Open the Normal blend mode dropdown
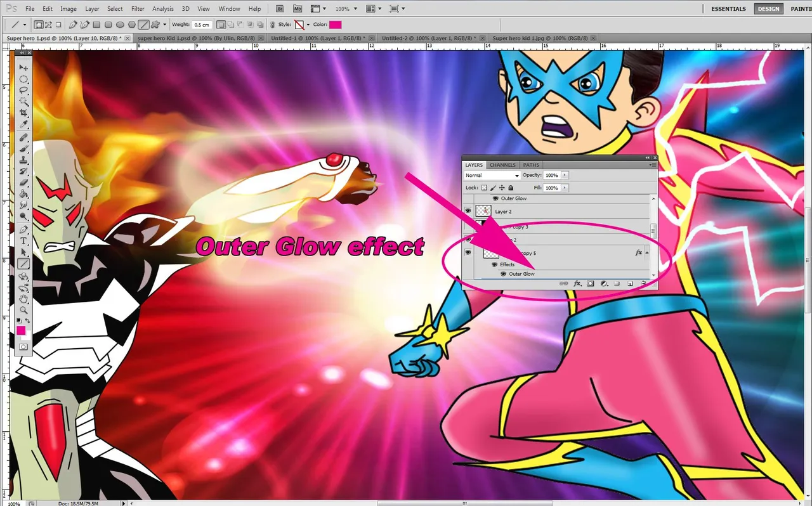Viewport: 812px width, 506px height. coord(492,175)
